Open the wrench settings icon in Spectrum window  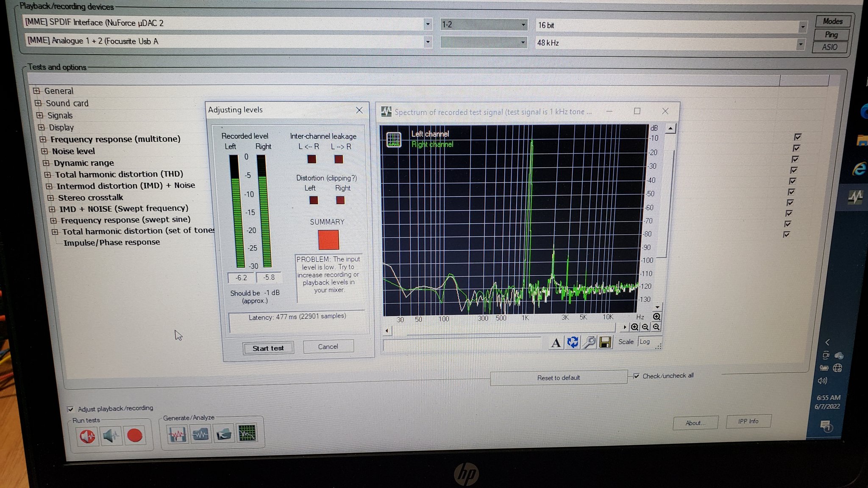tap(589, 342)
